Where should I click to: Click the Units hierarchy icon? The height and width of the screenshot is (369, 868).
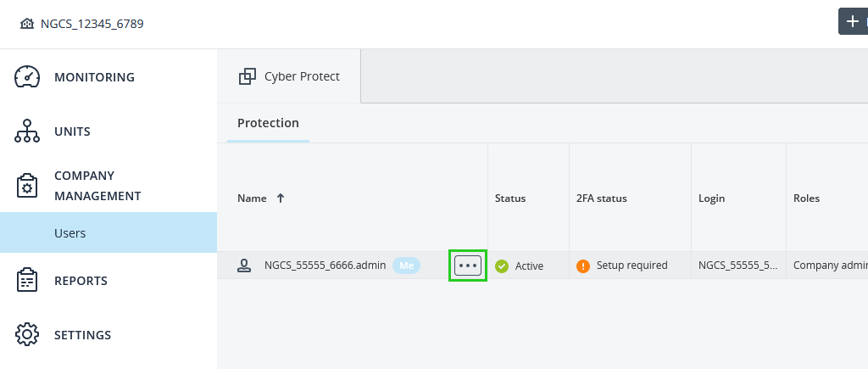click(x=28, y=131)
